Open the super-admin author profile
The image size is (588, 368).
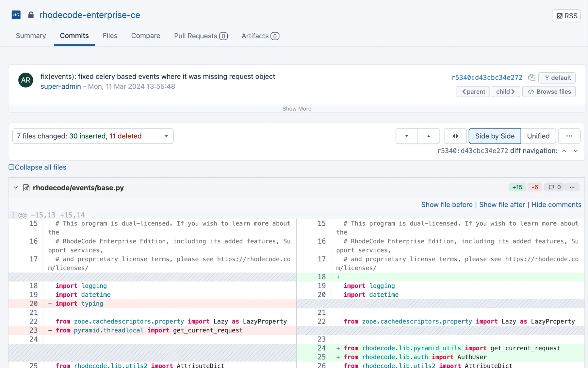[x=61, y=86]
